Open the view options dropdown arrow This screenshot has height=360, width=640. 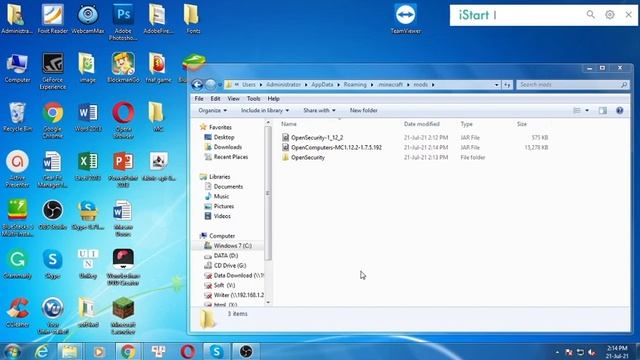[x=587, y=110]
